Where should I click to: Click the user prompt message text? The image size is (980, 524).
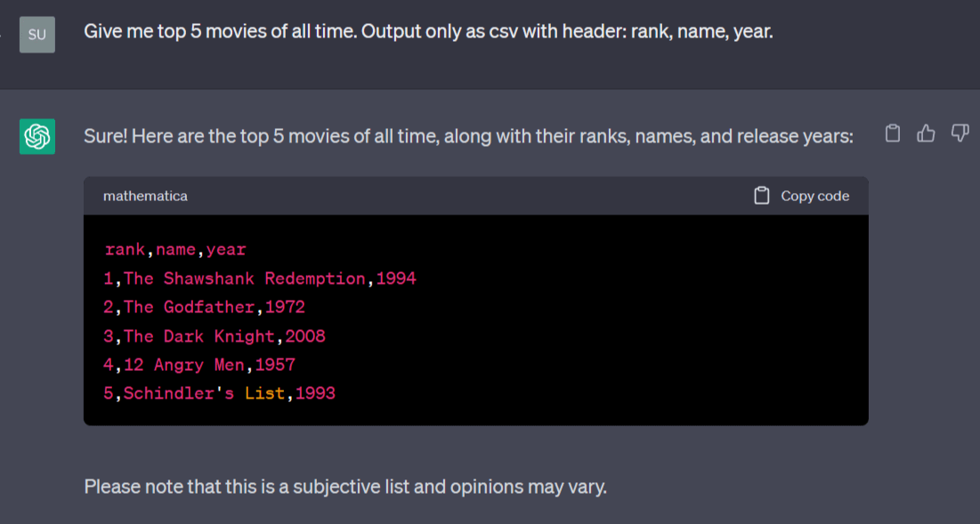[428, 31]
